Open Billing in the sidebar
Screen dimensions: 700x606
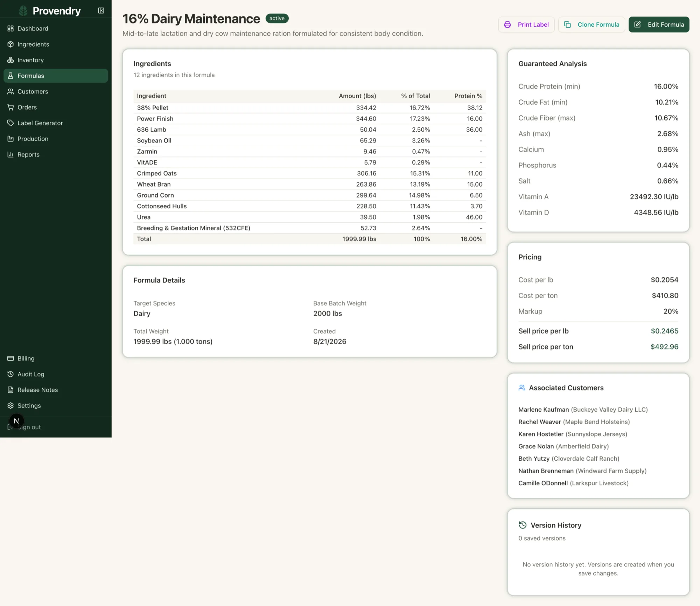[x=56, y=358]
